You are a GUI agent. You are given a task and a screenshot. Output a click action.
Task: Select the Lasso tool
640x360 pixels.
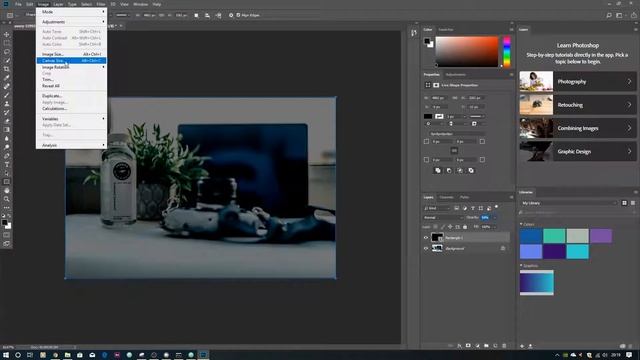click(7, 52)
